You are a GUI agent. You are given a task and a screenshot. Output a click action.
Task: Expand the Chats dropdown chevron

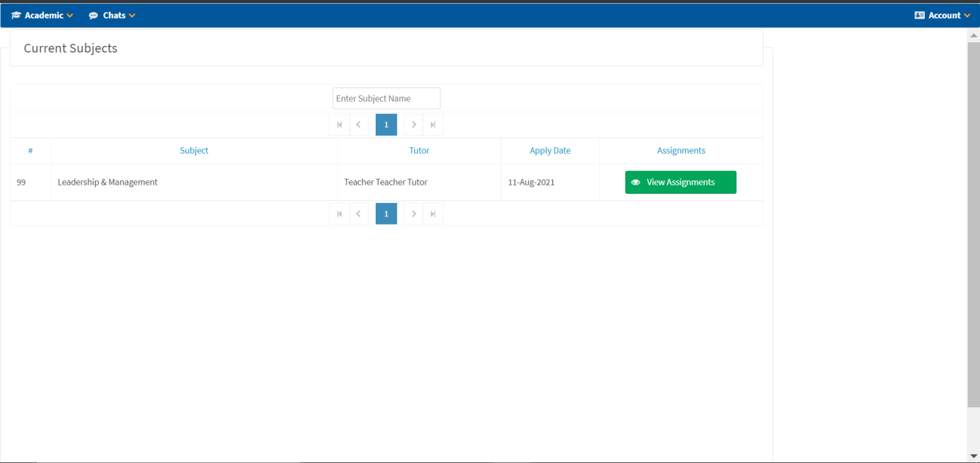point(132,16)
